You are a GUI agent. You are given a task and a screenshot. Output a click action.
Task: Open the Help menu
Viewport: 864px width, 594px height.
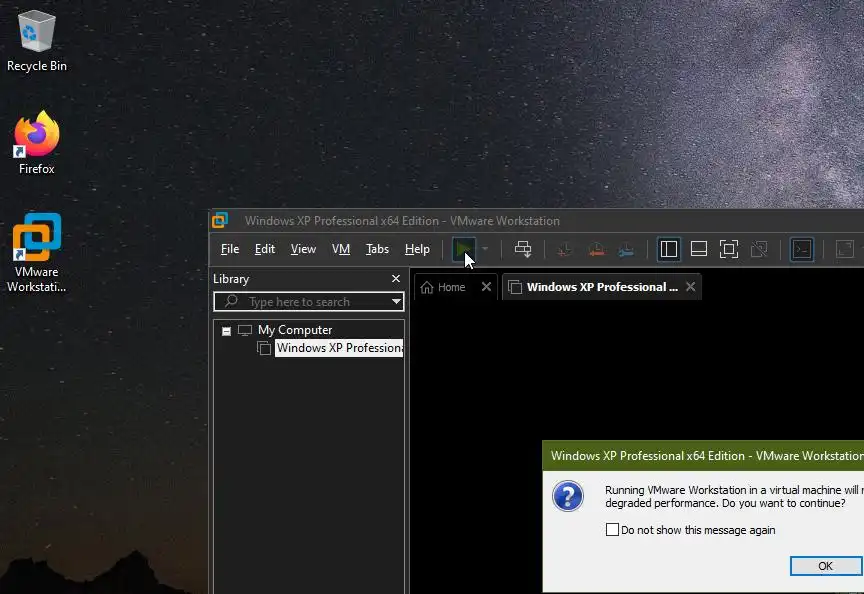pyautogui.click(x=417, y=249)
